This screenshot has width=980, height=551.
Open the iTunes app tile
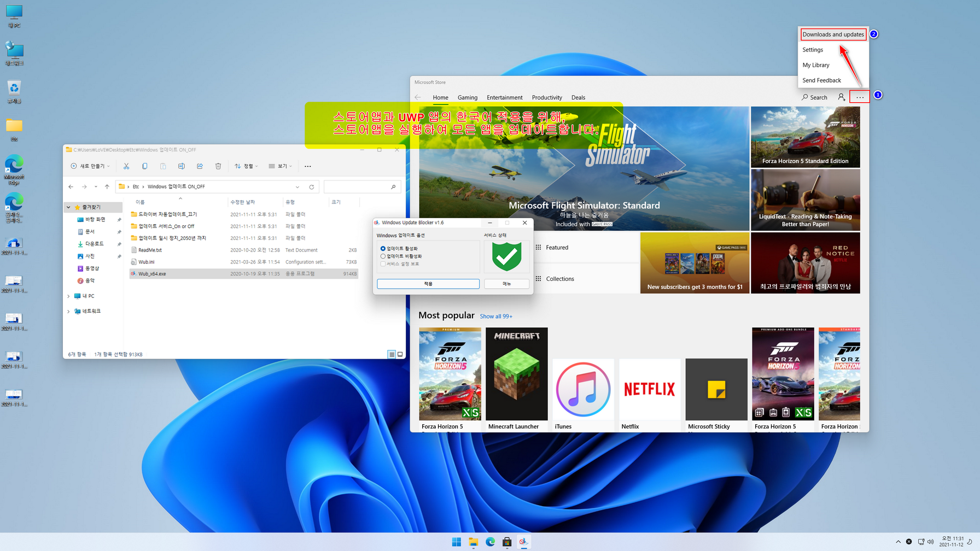tap(583, 395)
